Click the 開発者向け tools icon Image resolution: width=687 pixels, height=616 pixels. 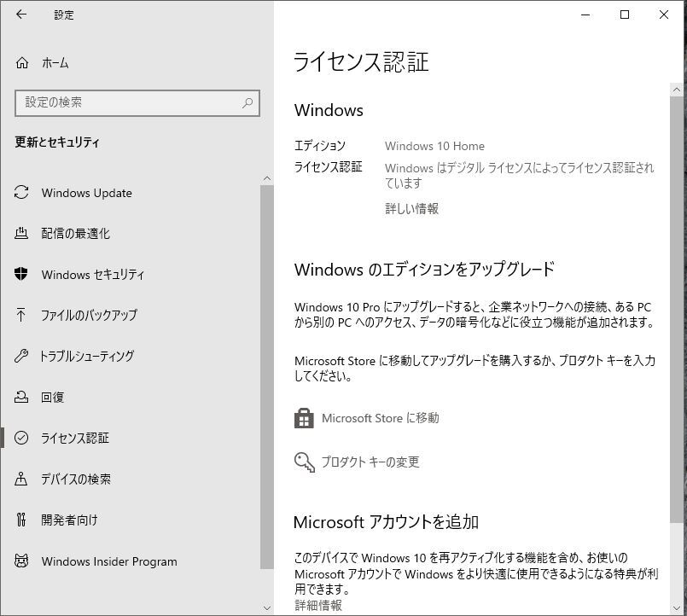point(21,520)
